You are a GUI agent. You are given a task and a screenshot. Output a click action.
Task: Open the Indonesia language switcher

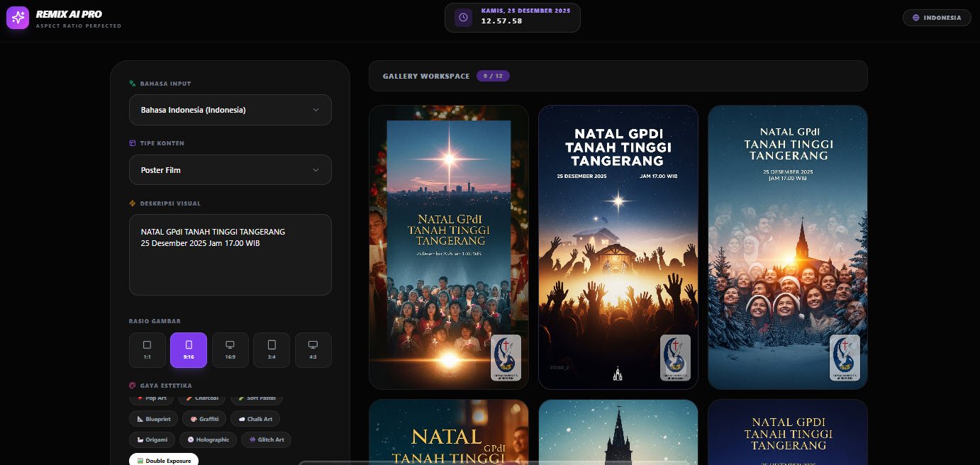click(x=937, y=18)
